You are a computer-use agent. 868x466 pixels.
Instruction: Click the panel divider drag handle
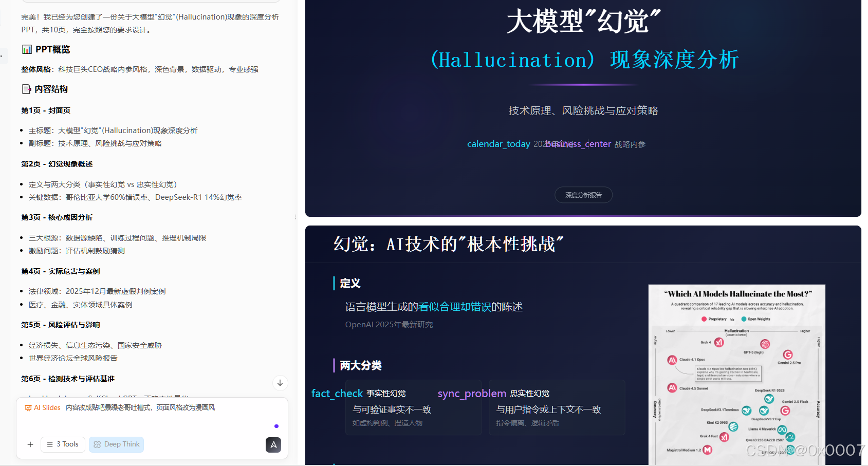pyautogui.click(x=296, y=217)
